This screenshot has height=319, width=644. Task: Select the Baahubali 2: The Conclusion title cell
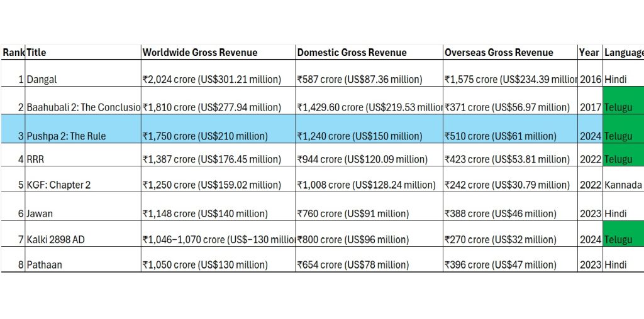tap(83, 100)
